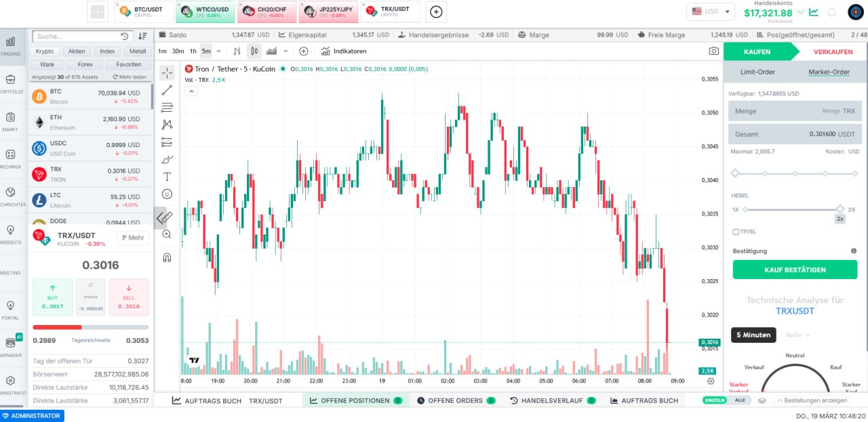Expand the timeframe dropdown arrow
This screenshot has height=422, width=868.
pyautogui.click(x=218, y=51)
